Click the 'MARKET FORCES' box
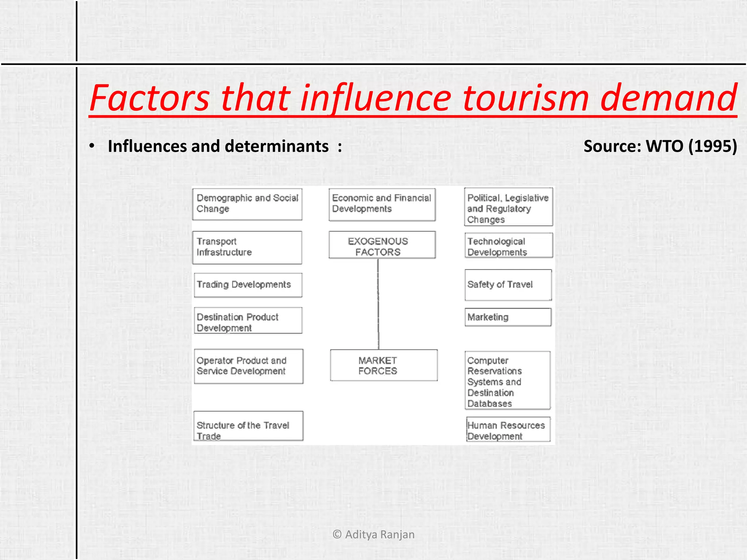Screen dimensions: 747x560 pos(384,365)
